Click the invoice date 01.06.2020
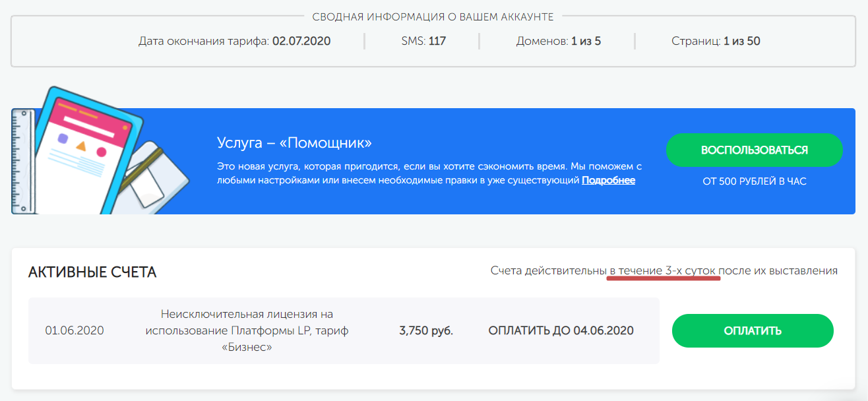Image resolution: width=868 pixels, height=401 pixels. (75, 330)
